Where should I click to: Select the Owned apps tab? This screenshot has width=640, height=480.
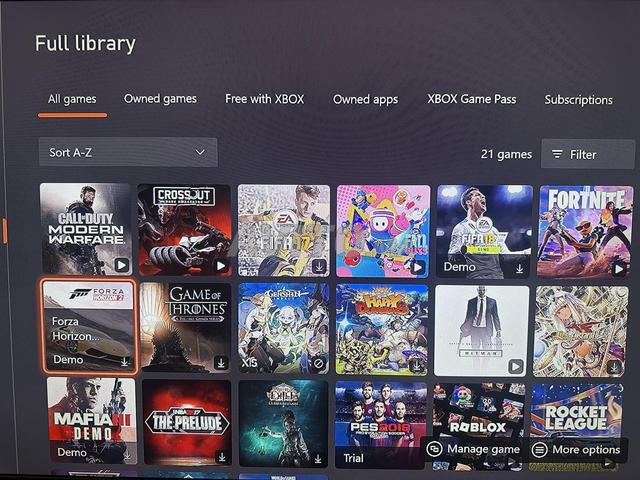pos(365,99)
